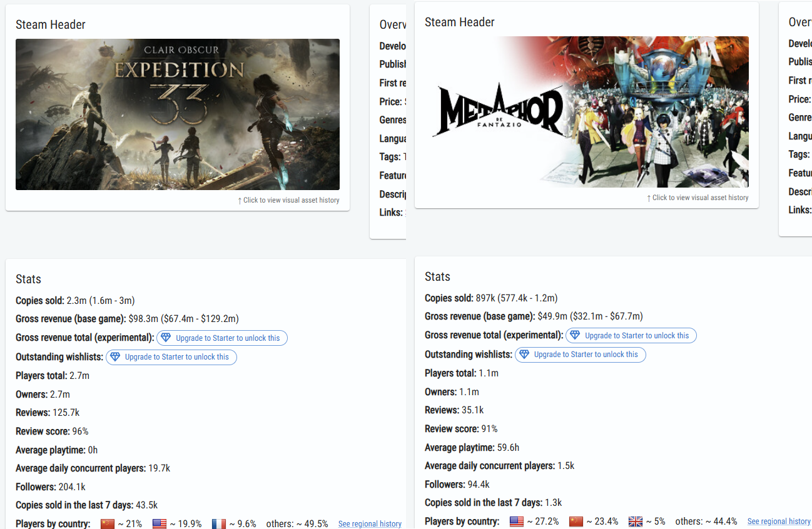The width and height of the screenshot is (812, 529).
Task: Select the $98.3m gross revenue value
Action: click(144, 319)
